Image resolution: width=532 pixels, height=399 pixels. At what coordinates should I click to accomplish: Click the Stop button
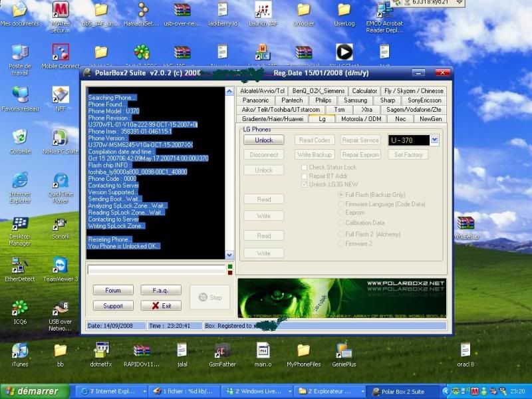pos(209,297)
